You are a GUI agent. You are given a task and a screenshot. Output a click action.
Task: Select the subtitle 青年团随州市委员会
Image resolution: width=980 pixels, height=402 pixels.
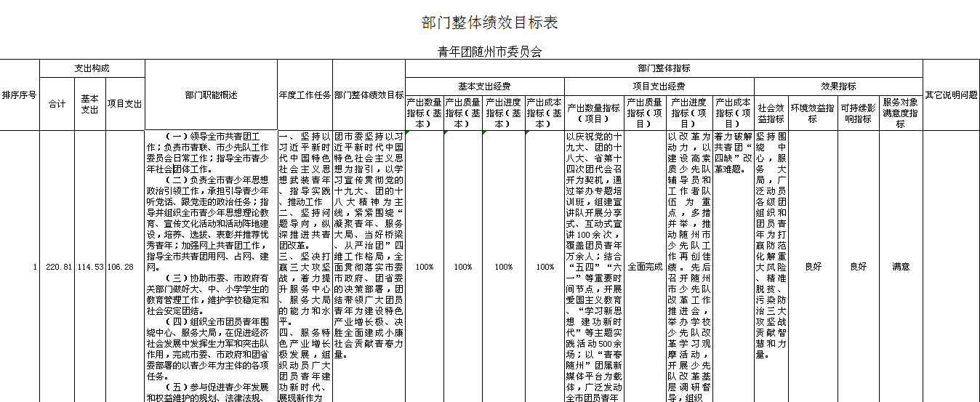click(x=489, y=52)
